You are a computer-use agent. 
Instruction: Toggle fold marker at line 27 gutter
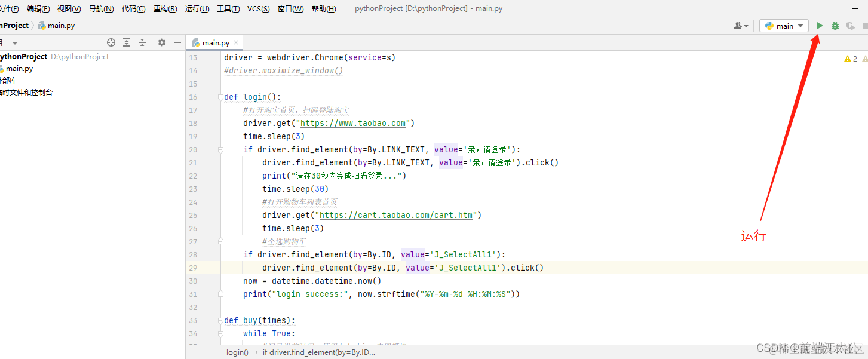220,242
